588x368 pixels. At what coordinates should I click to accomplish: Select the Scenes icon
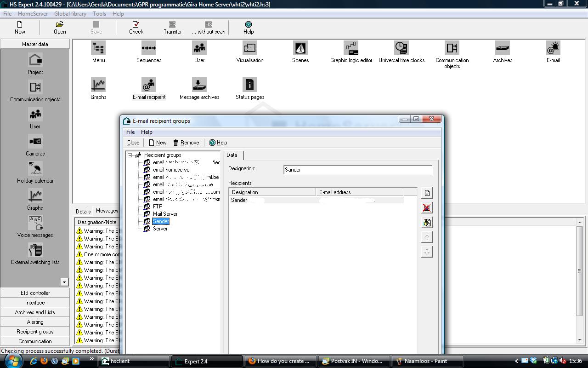tap(300, 48)
